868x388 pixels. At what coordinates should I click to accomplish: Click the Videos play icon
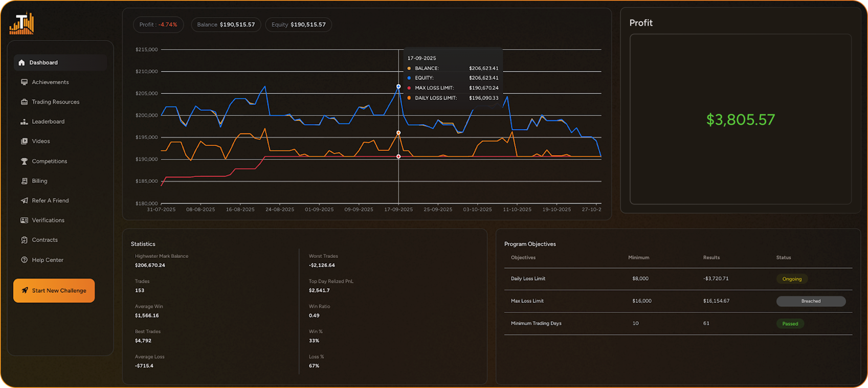pyautogui.click(x=24, y=141)
